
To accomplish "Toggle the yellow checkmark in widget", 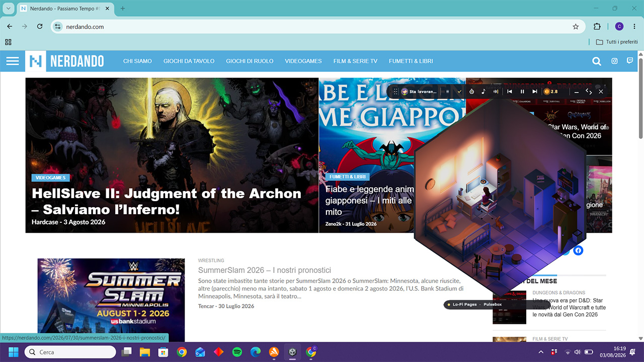I will pos(459,92).
